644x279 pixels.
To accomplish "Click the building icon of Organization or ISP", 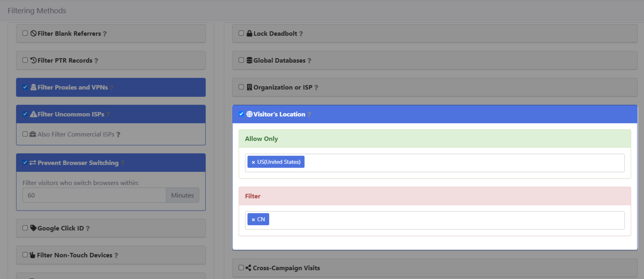I will (x=250, y=87).
